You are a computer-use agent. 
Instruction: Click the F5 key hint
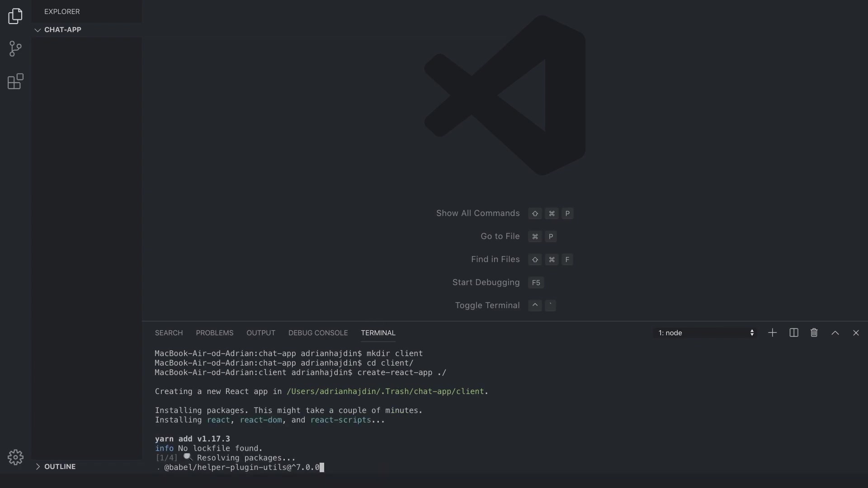coord(536,283)
